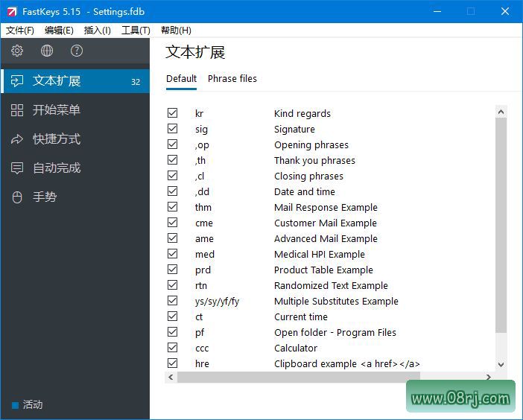Toggle the blue 活动 status indicator

click(15, 405)
